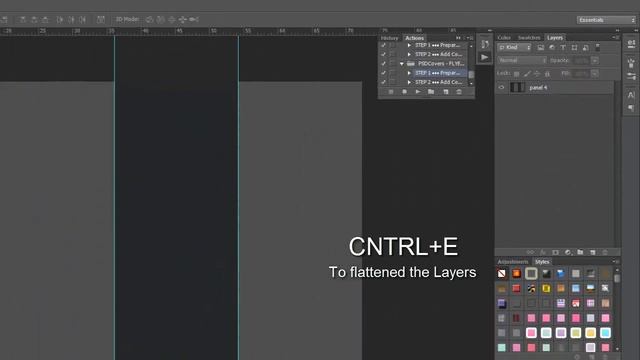Toggle the layer filtering switch
Image resolution: width=640 pixels, height=360 pixels.
click(598, 47)
